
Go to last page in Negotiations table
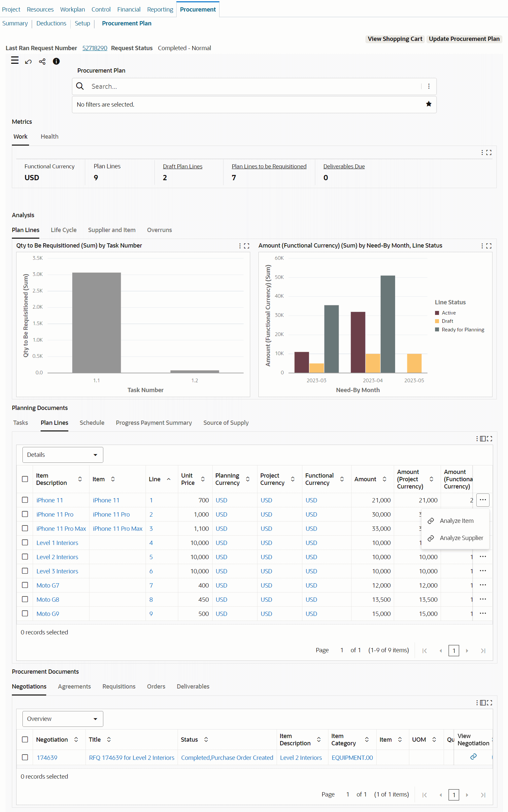(x=483, y=795)
